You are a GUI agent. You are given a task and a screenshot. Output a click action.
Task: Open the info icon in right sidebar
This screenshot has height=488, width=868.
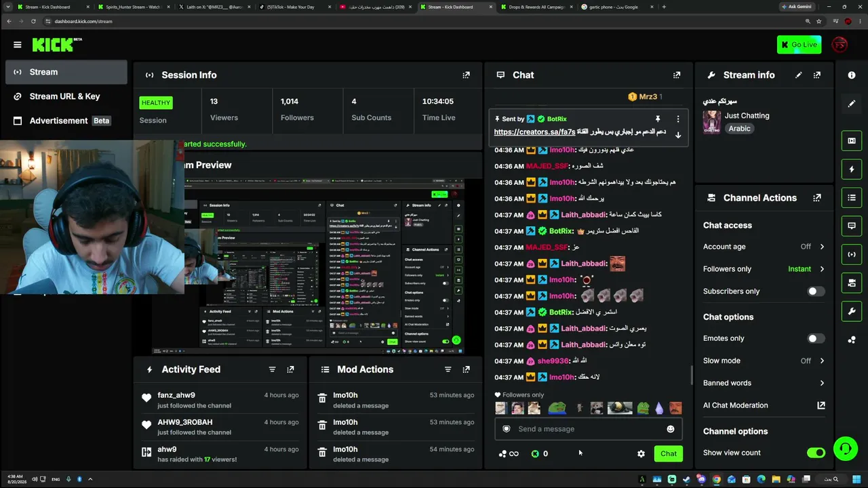click(x=852, y=75)
